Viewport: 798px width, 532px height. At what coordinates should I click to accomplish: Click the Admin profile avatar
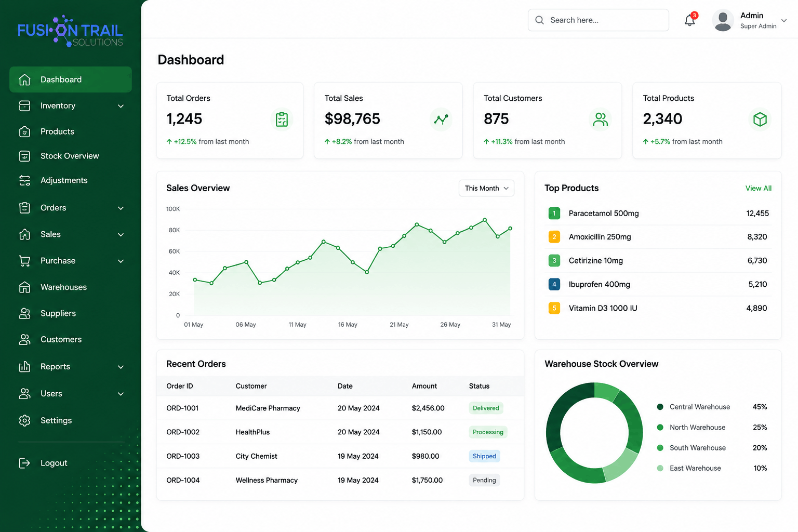(x=723, y=20)
